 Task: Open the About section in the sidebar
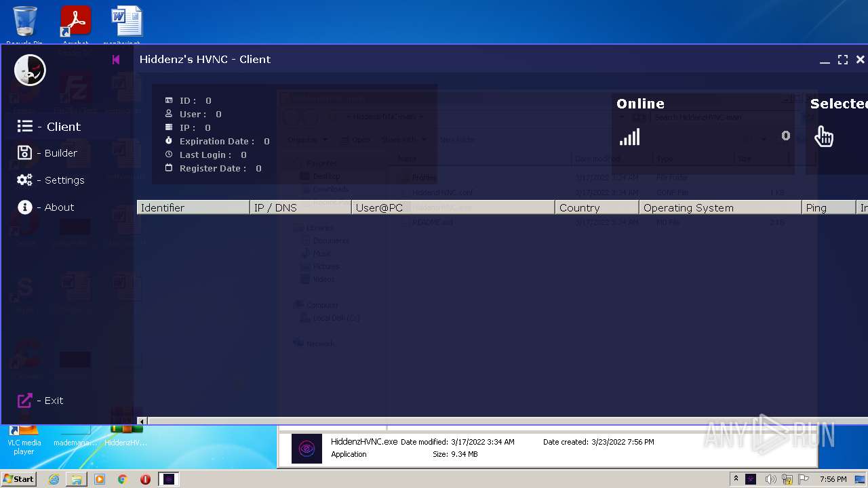[45, 207]
